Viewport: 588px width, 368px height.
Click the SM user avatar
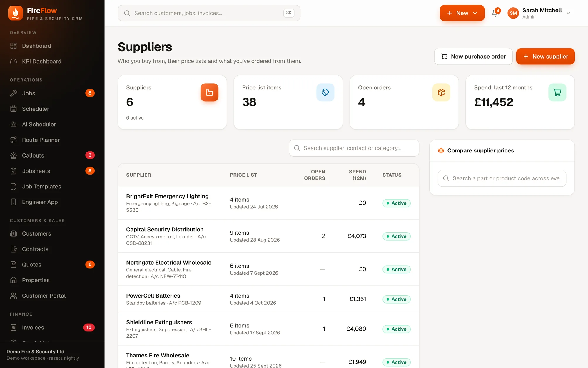513,13
